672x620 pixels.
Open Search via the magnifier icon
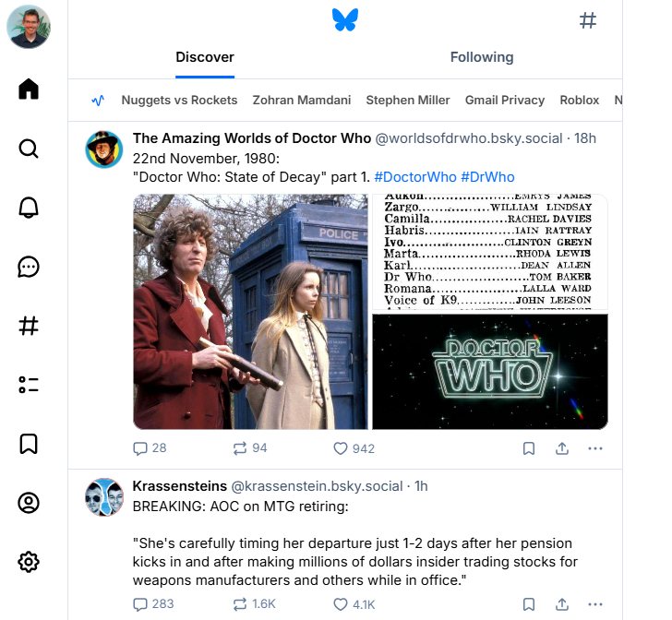click(29, 149)
